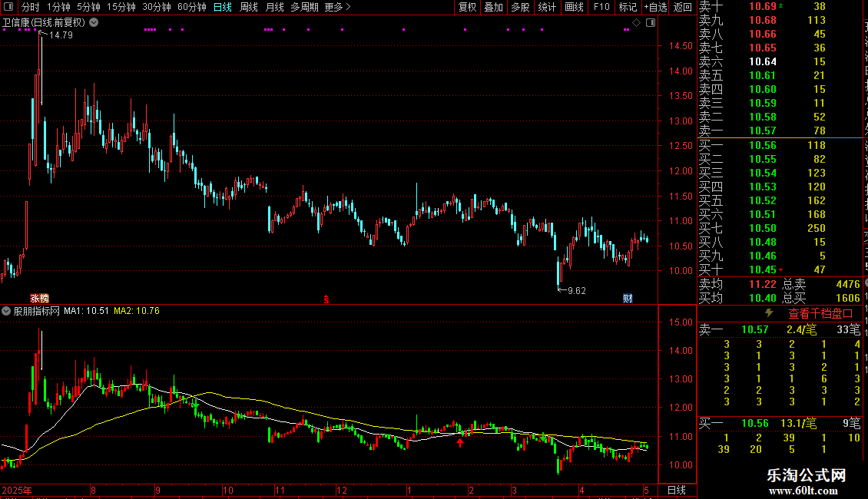
Task: Switch to the 60分钟 period
Action: (x=191, y=7)
